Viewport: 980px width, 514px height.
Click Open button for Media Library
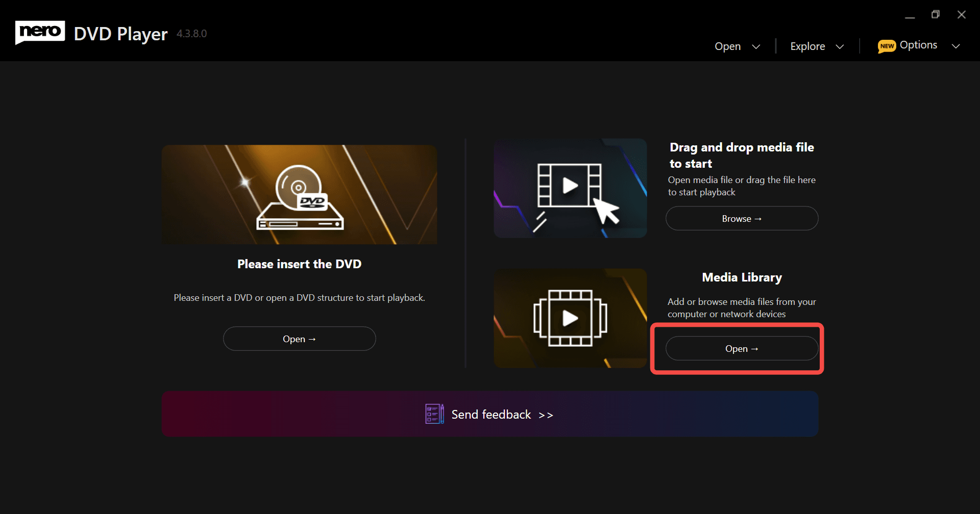pyautogui.click(x=742, y=348)
